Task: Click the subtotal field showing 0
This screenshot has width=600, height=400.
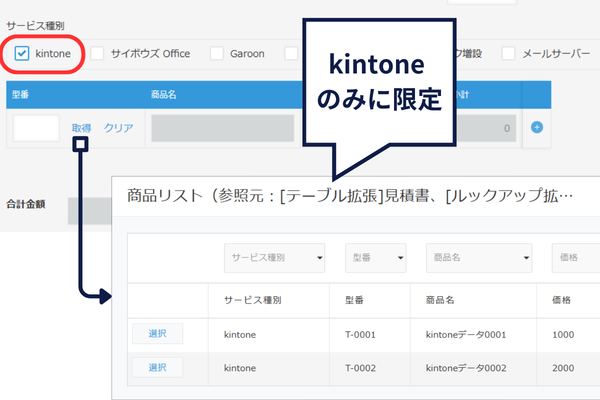Action: pyautogui.click(x=486, y=128)
